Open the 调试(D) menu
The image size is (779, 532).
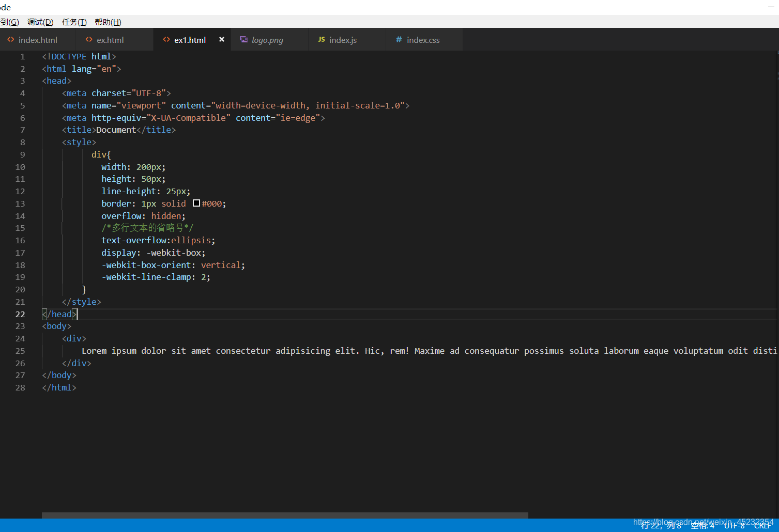click(x=40, y=22)
